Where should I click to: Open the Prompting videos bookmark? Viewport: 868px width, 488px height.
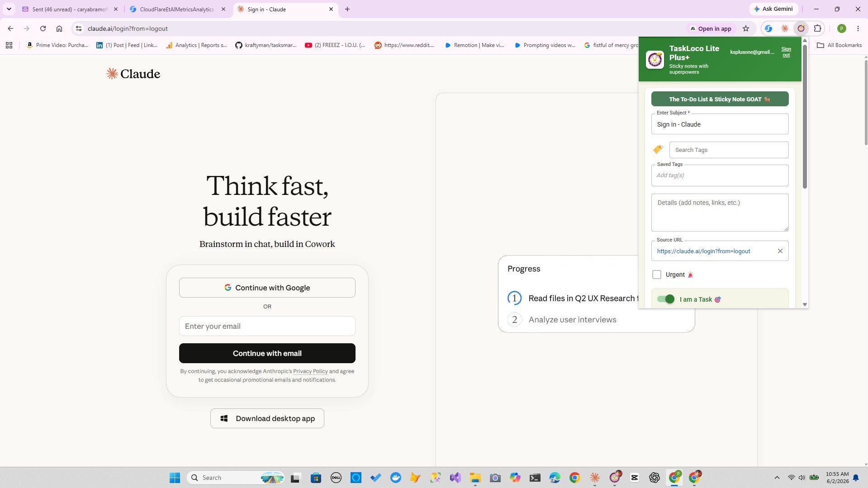pos(545,45)
